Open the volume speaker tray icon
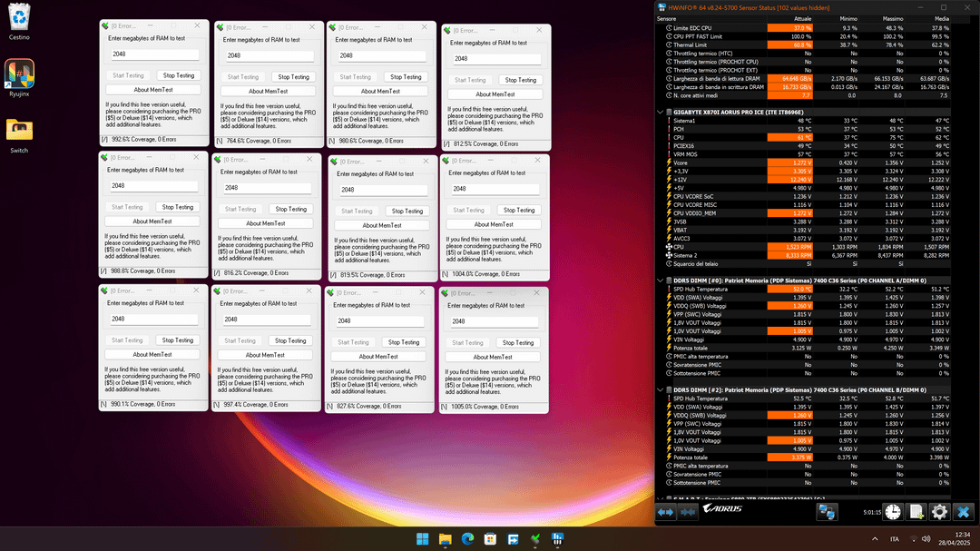This screenshot has height=551, width=980. [x=926, y=539]
